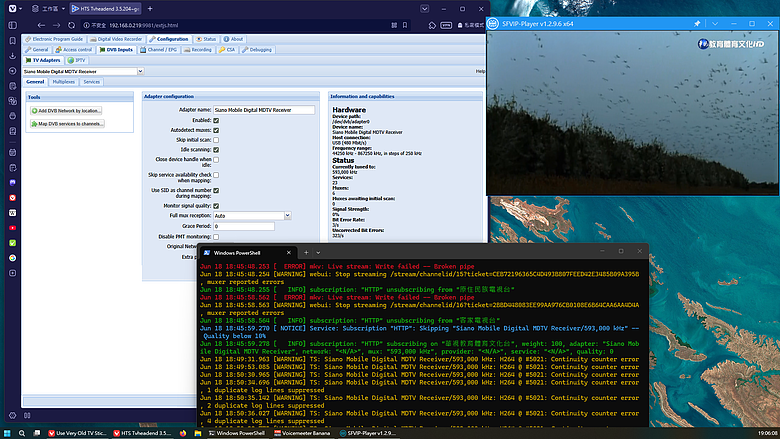This screenshot has width=780, height=439.
Task: Open Vivaldi tab list dropdown button
Action: (x=424, y=8)
